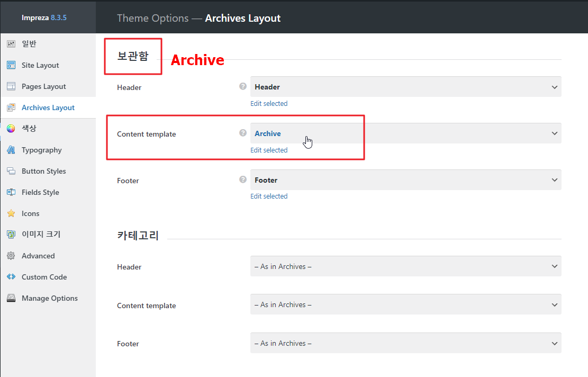Click the Archives Layout sidebar icon
The image size is (588, 377).
(11, 107)
